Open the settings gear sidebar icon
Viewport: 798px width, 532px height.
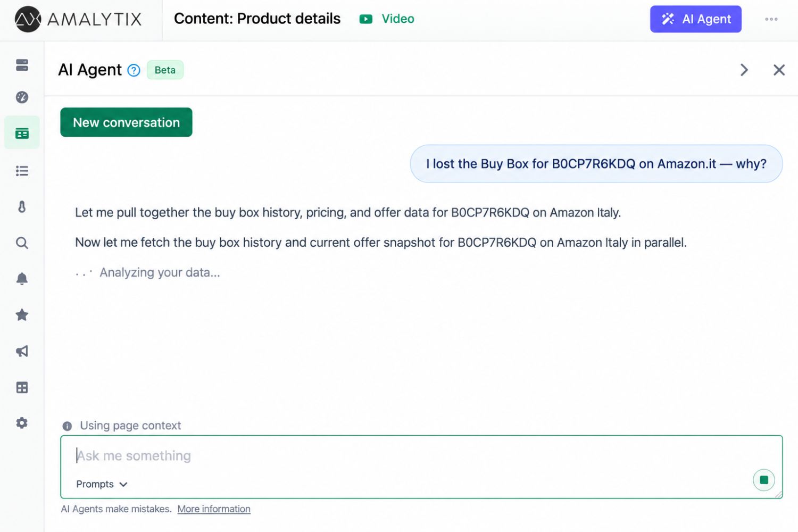click(22, 423)
